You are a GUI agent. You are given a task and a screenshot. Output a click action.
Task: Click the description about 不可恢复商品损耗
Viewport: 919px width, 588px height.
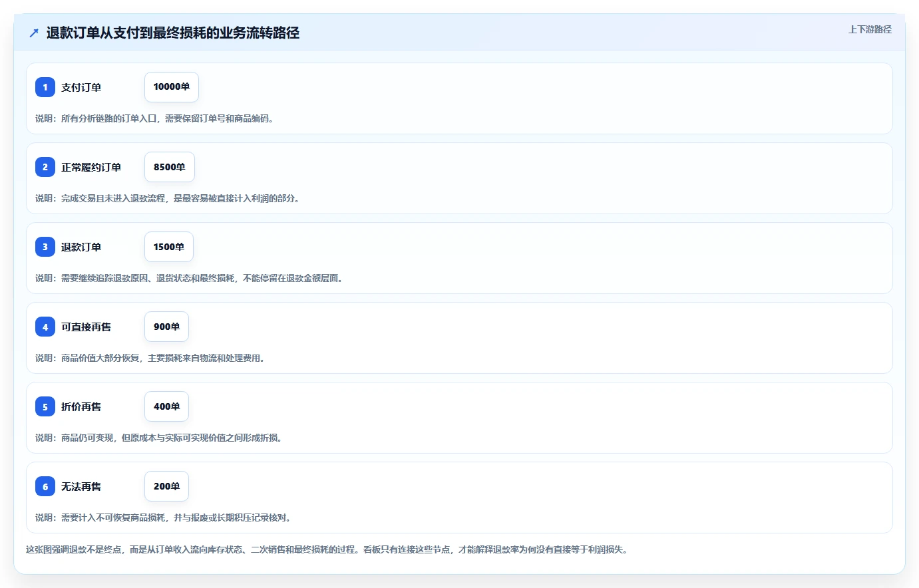point(163,517)
